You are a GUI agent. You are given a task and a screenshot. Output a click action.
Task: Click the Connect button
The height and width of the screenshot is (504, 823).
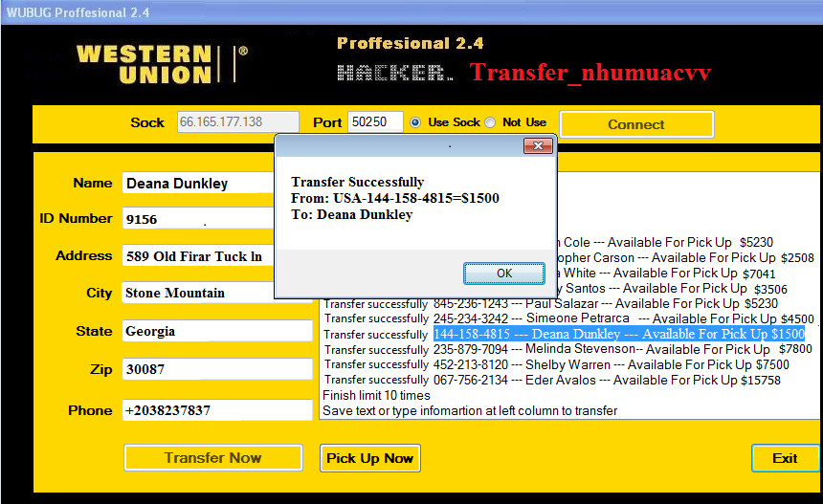tap(636, 124)
